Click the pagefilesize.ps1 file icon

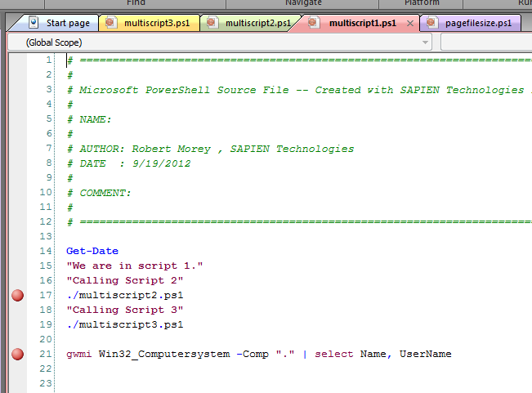(x=431, y=22)
